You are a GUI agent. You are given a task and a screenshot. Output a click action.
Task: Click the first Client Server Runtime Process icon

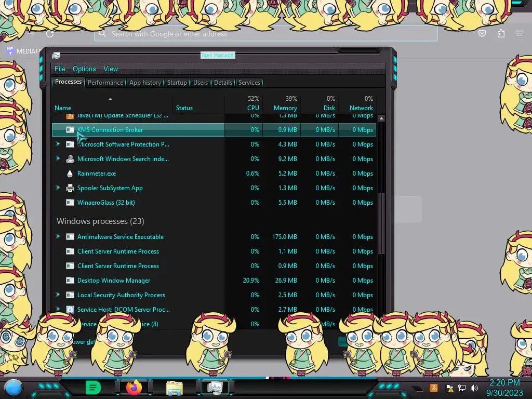tap(70, 251)
